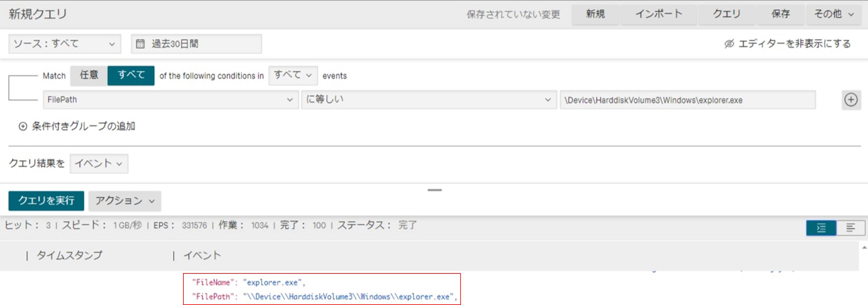Click the ステータス： 完了 text
This screenshot has width=868, height=305.
pyautogui.click(x=378, y=225)
